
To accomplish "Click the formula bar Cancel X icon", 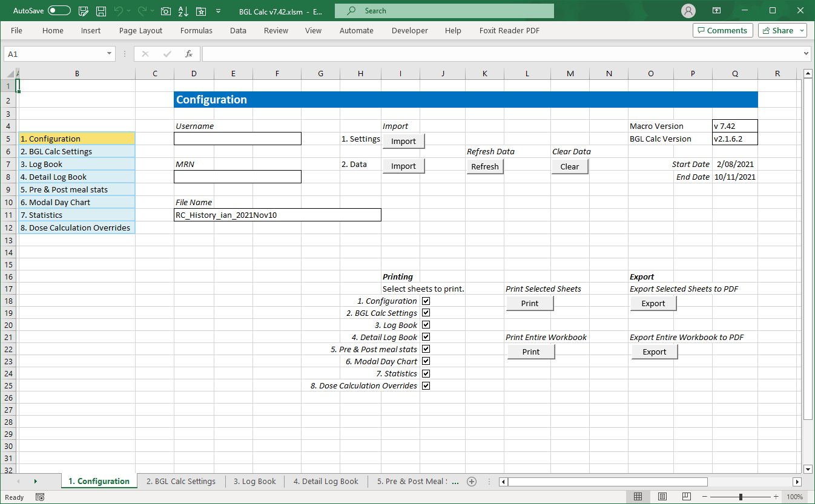I will (x=145, y=54).
